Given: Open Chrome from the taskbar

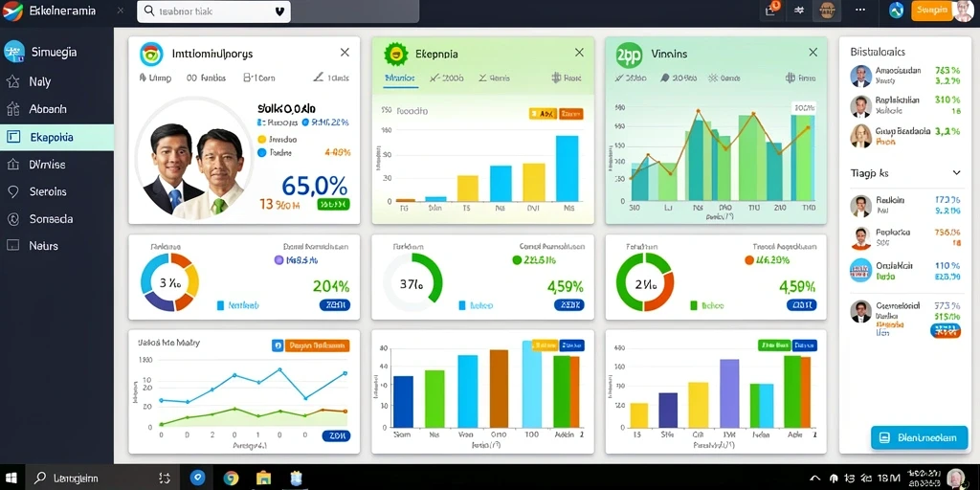Looking at the screenshot, I should (232, 479).
